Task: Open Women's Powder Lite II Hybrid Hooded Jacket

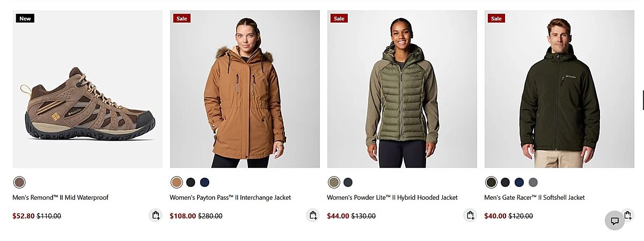Action: click(392, 198)
